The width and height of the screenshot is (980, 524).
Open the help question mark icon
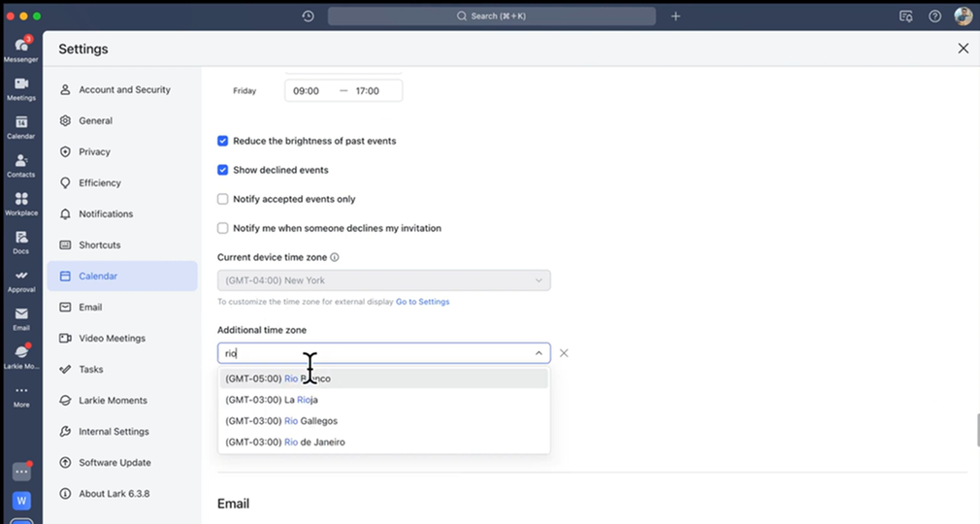point(934,16)
